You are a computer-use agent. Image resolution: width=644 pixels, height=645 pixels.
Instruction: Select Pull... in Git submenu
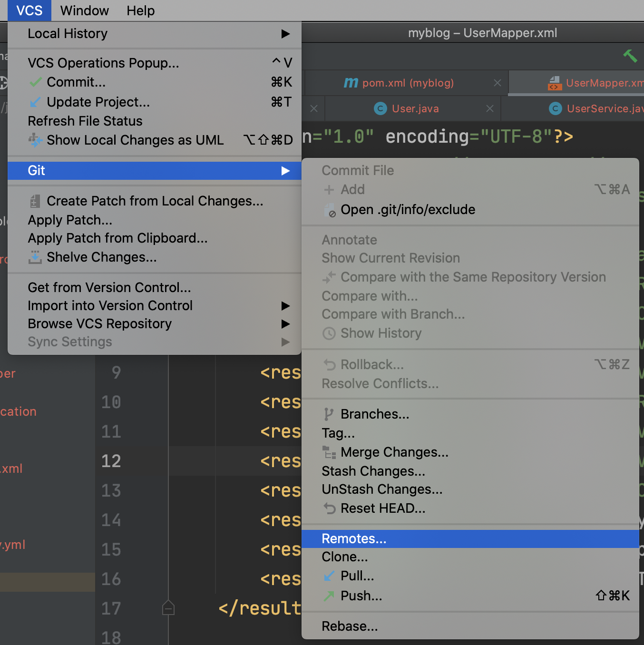click(470, 576)
